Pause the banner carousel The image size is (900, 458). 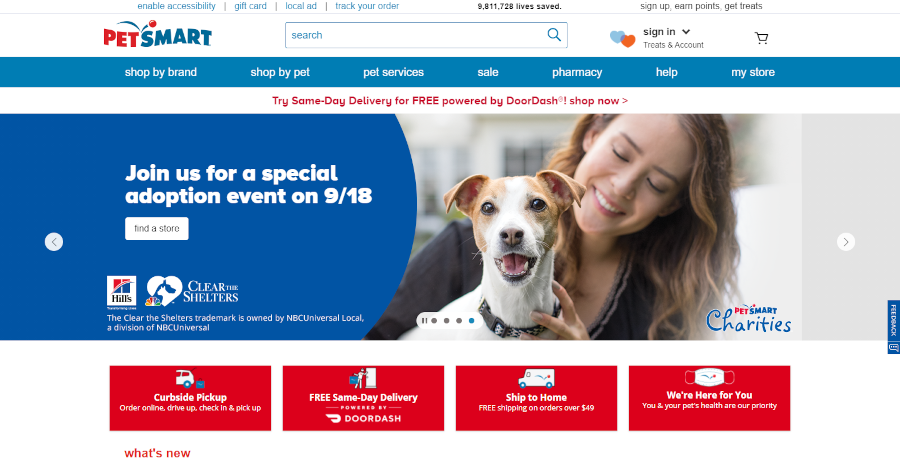pos(424,321)
